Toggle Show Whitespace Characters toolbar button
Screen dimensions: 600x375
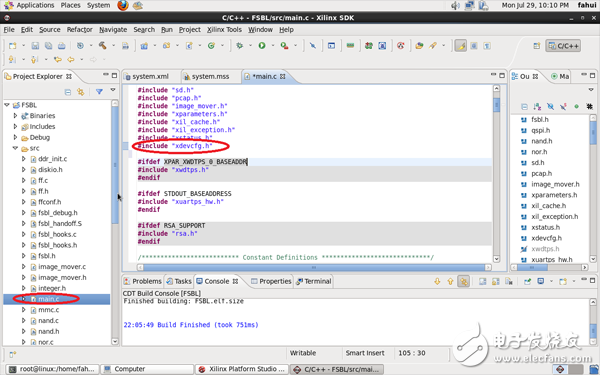coord(487,46)
